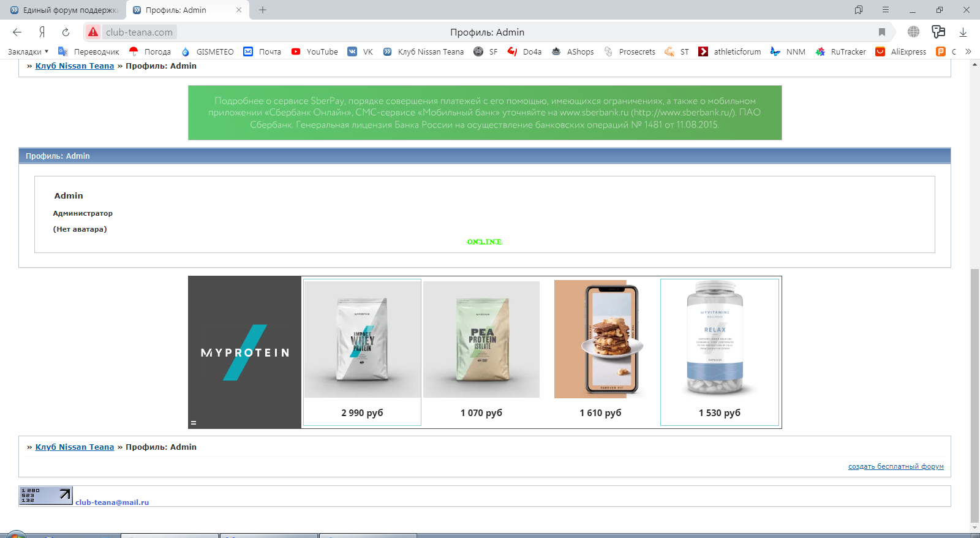The image size is (980, 538).
Task: Bookmark this page using the flag icon
Action: [882, 32]
